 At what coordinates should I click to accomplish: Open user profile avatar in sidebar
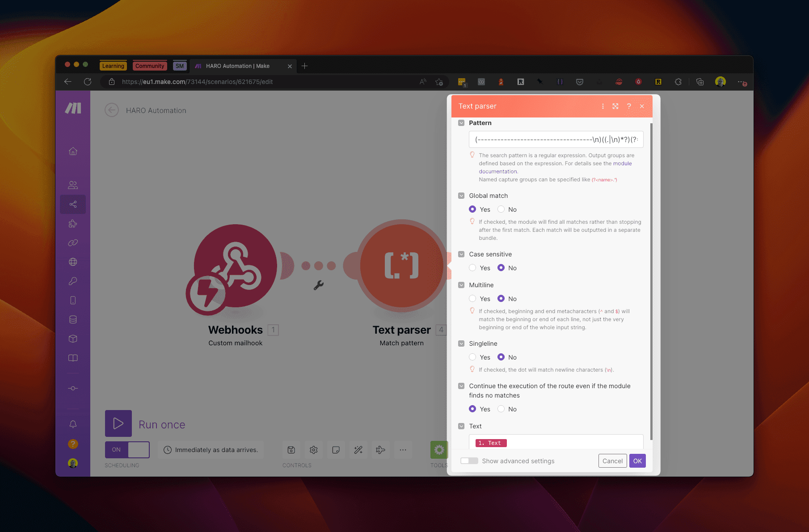(x=73, y=463)
